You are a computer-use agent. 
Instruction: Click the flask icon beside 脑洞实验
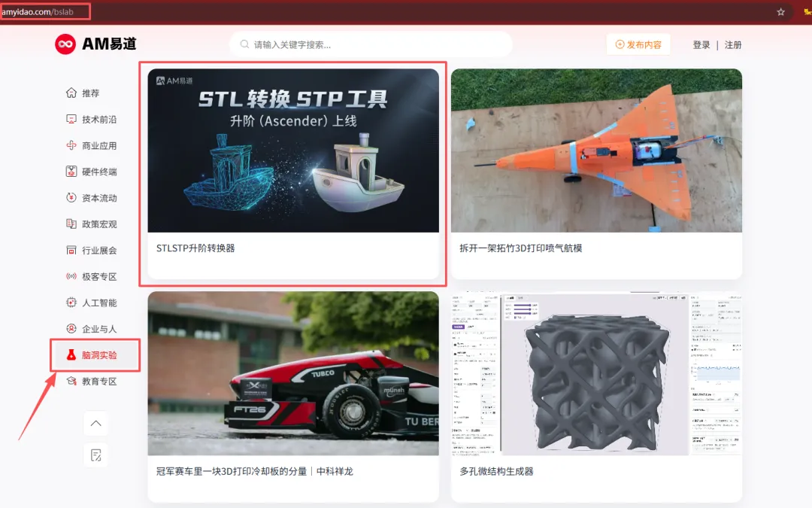(x=71, y=355)
